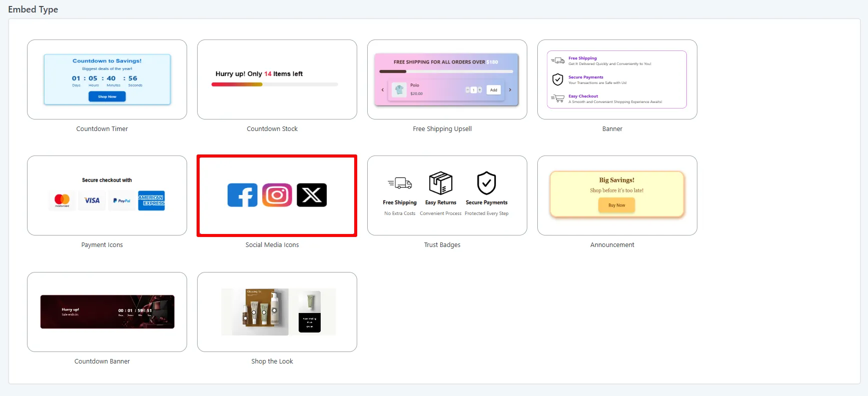Click the left carousel arrow beside Polo

pos(383,90)
